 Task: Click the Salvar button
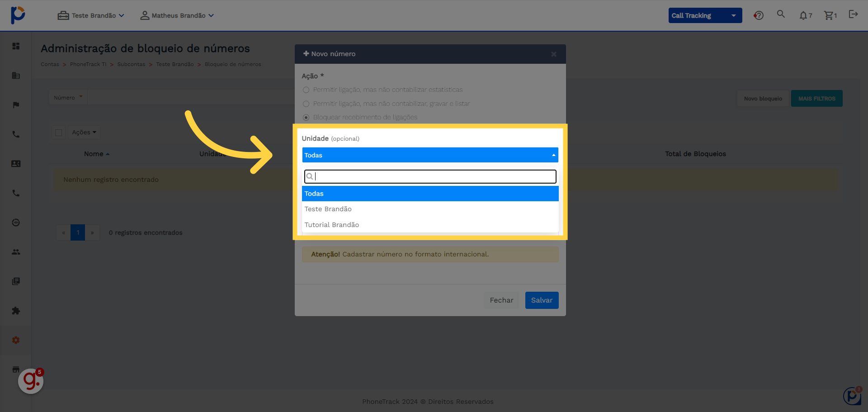pos(542,300)
